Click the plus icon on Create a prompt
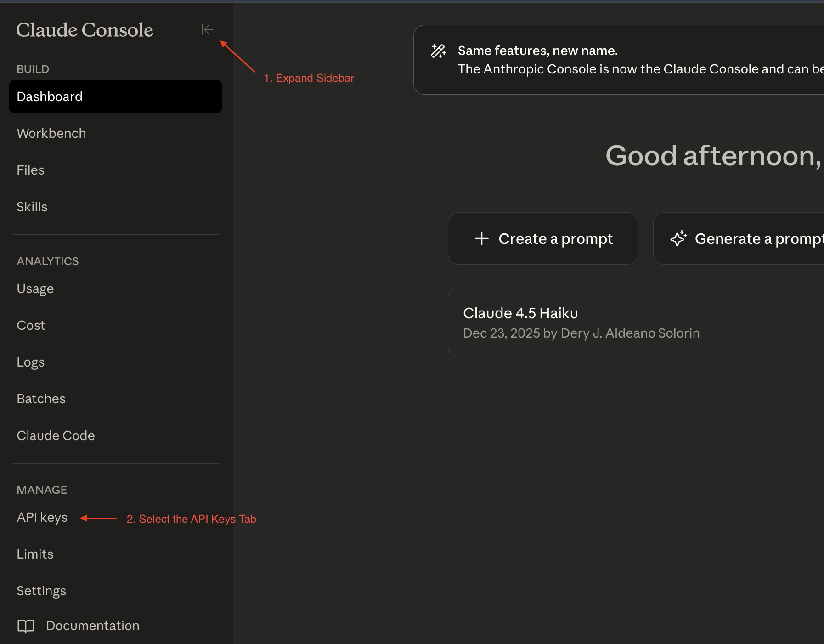 [481, 238]
